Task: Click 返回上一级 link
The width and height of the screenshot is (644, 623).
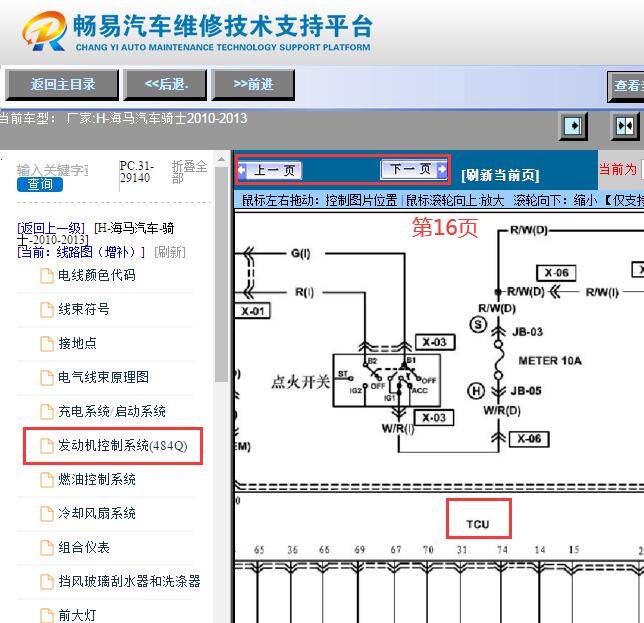Action: 51,228
